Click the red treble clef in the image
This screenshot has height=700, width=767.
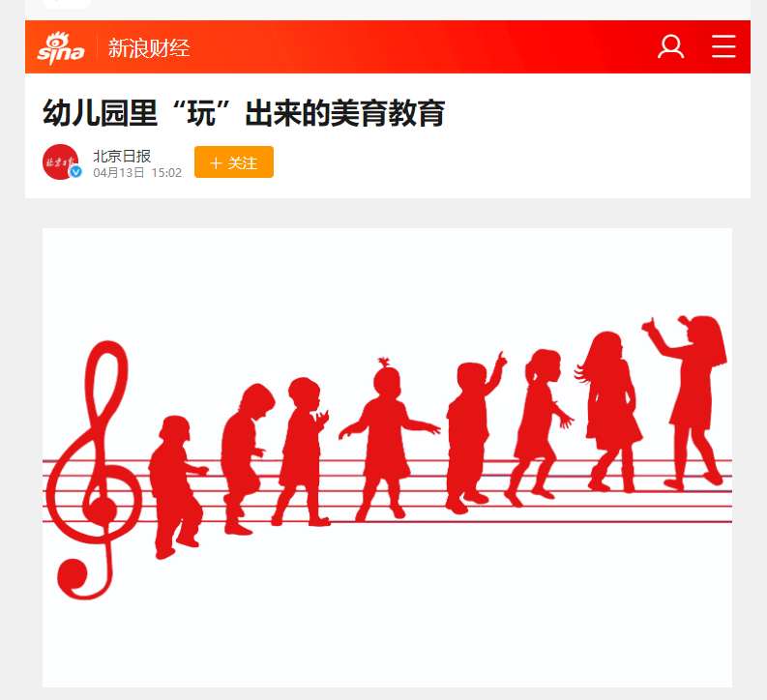[x=93, y=470]
